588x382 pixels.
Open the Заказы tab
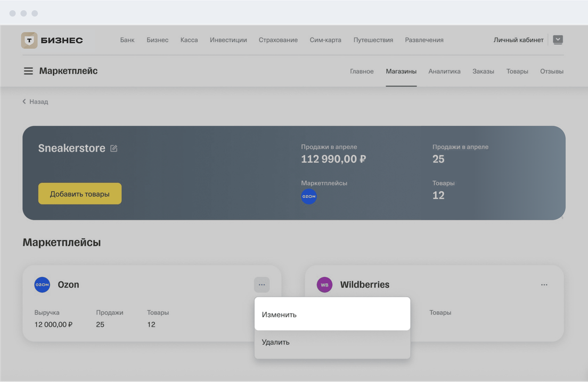click(483, 71)
